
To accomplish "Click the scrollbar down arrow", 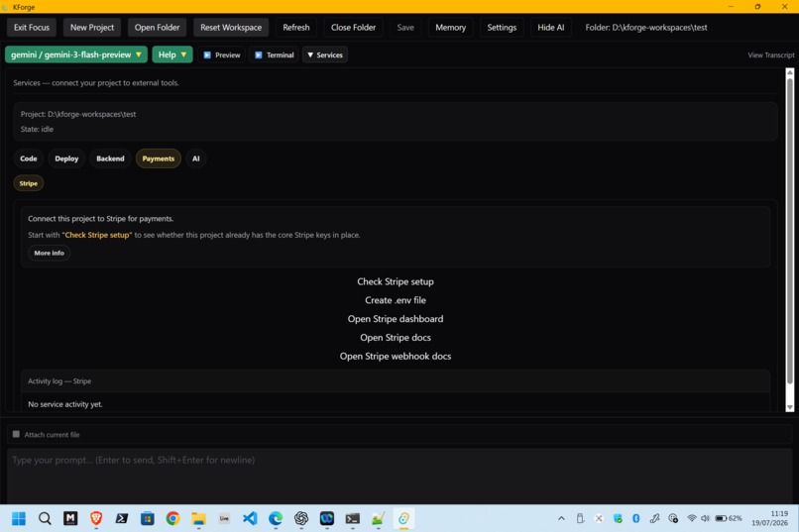I will coord(790,407).
